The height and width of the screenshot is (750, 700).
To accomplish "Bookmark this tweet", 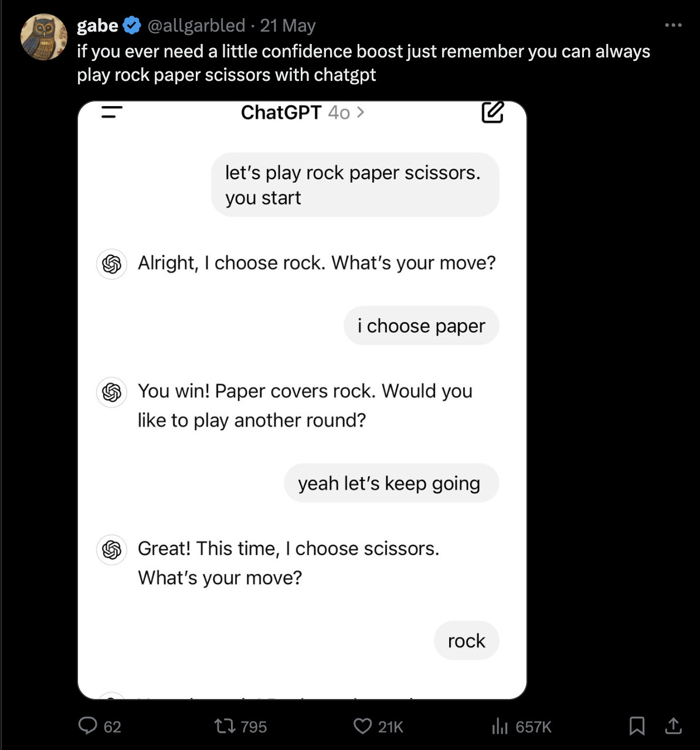I will click(637, 727).
